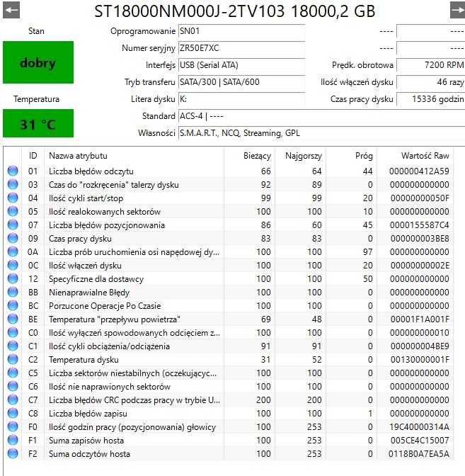Click the Własności field with S.M.A.R.T., NCQ
Screen dimensions: 465x476
321,133
